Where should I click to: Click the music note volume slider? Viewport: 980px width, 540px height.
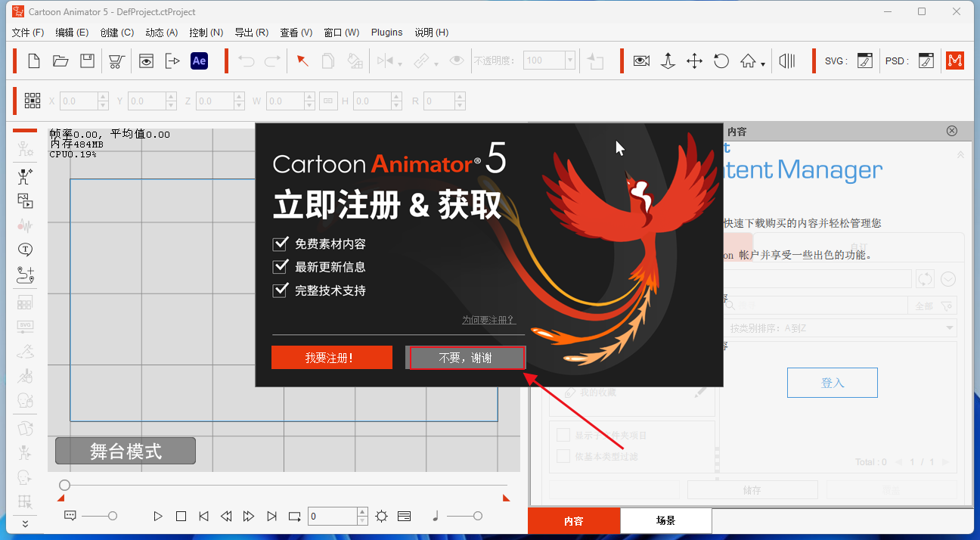(463, 516)
